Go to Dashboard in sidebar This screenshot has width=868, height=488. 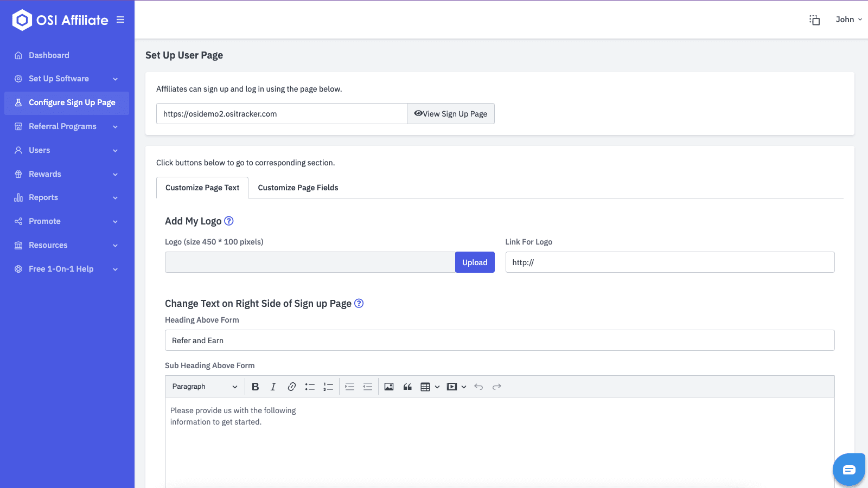(x=49, y=55)
